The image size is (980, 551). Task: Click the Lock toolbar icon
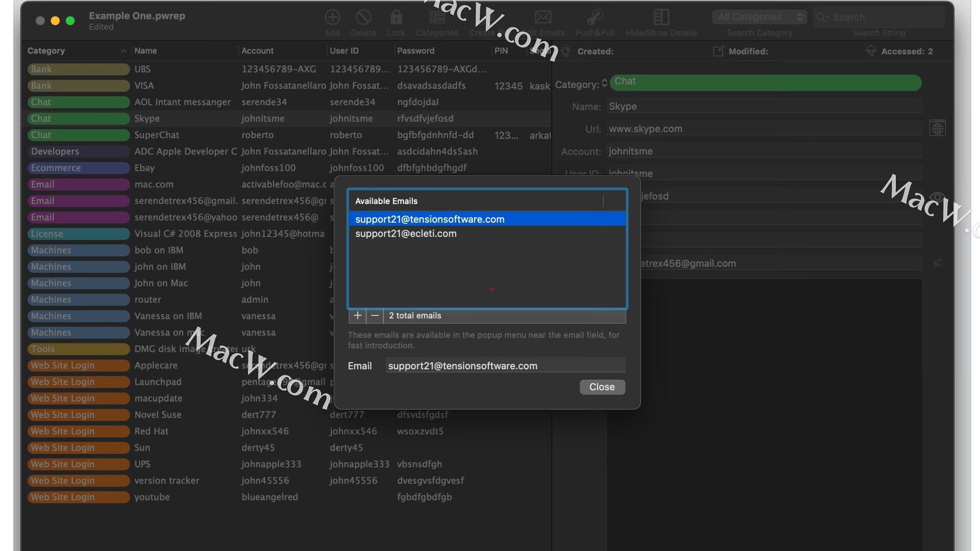396,17
